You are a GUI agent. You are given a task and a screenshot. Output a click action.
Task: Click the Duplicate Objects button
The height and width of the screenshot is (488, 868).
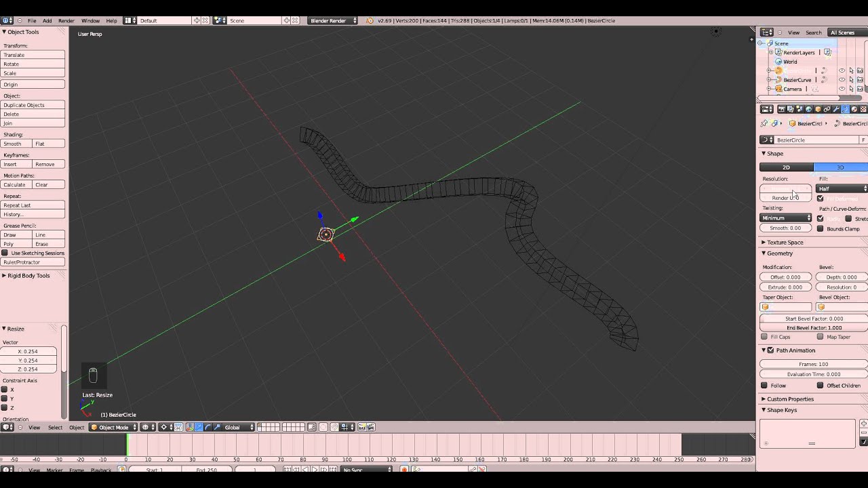(33, 105)
